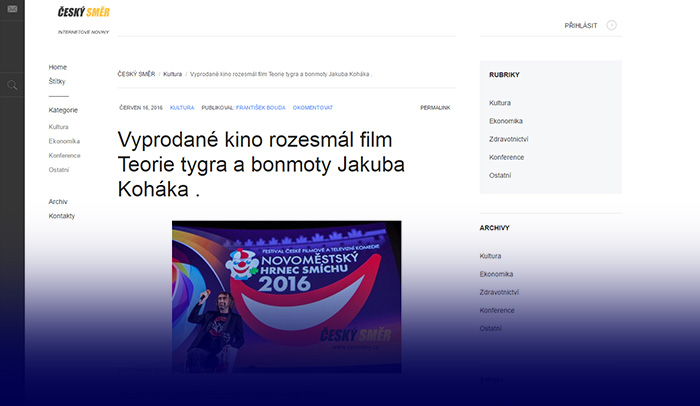Viewport: 700px width, 406px height.
Task: Open Kultura in Rubriky panel
Action: (x=500, y=103)
